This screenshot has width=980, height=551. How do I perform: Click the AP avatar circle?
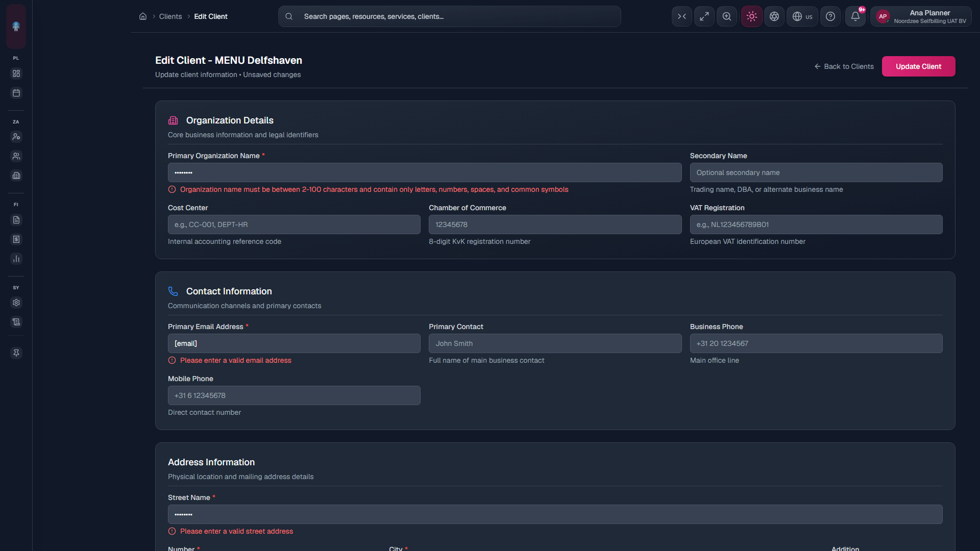(883, 16)
